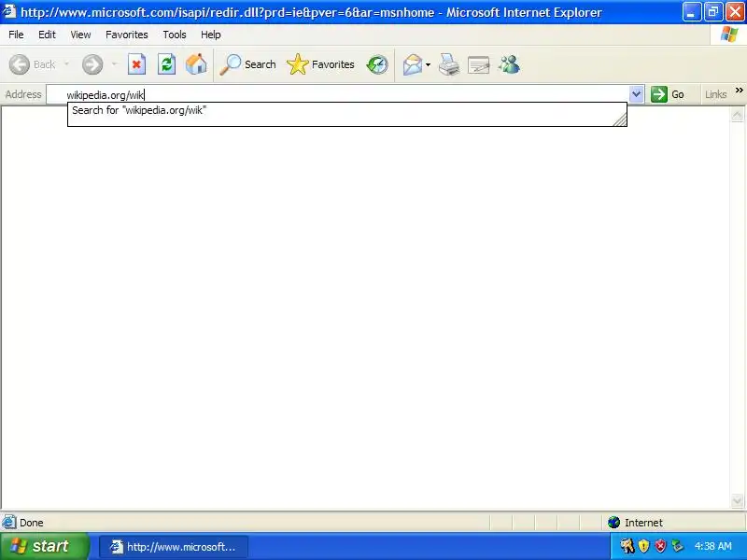Click the Windows flag throbber logo
Viewport: 747px width, 560px height.
[x=729, y=35]
